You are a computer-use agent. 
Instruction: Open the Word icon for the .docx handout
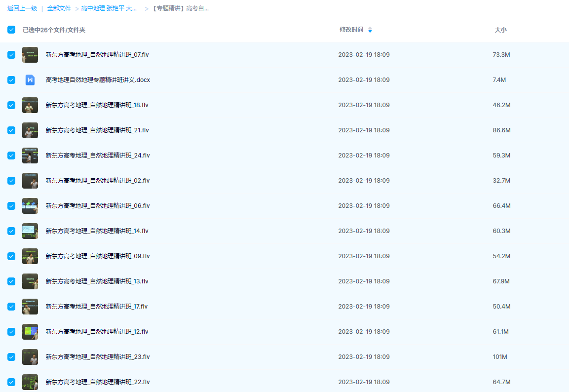pos(30,80)
